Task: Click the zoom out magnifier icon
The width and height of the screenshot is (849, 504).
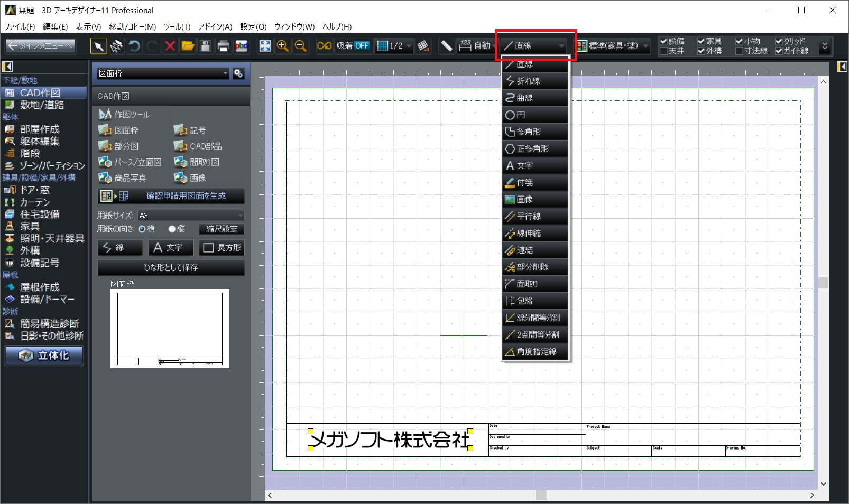Action: tap(301, 46)
